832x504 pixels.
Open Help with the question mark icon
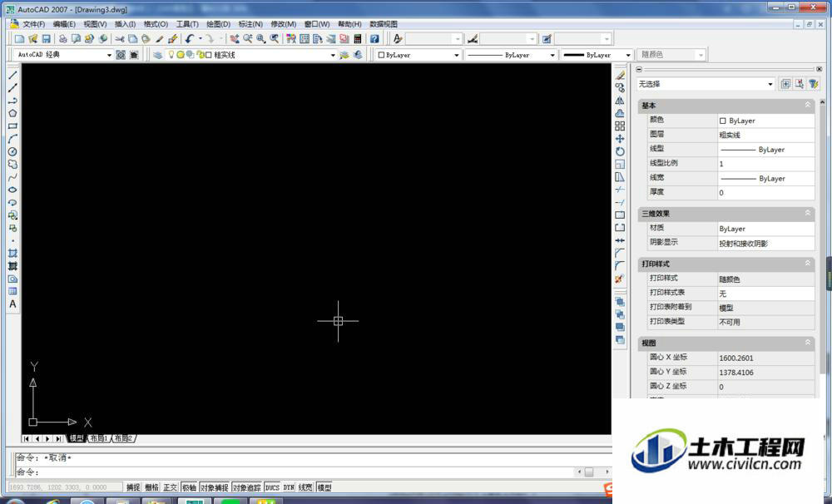[x=374, y=39]
